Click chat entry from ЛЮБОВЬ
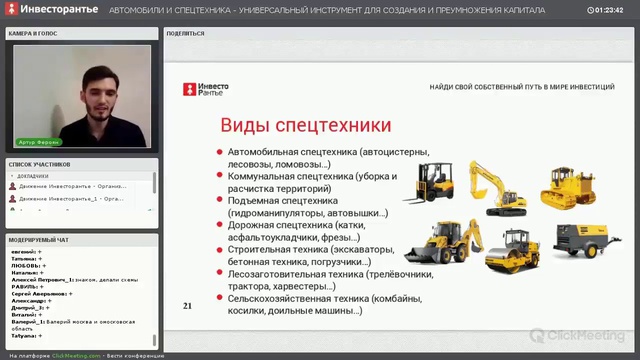 [x=29, y=266]
